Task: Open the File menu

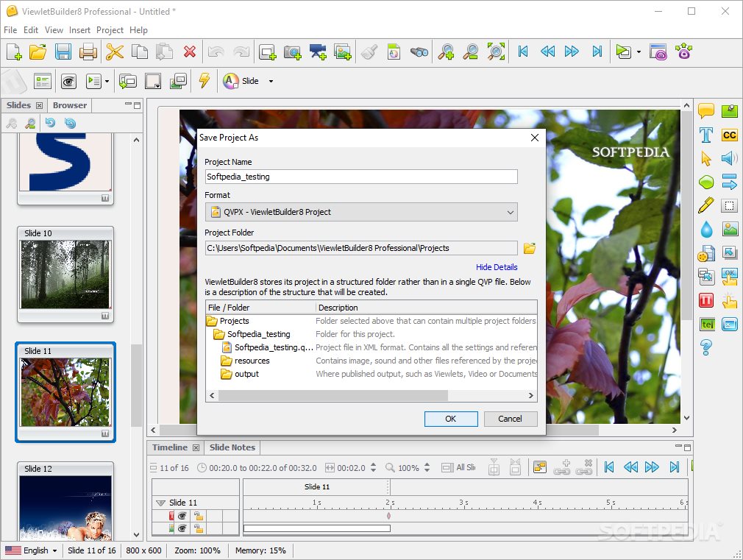Action: pyautogui.click(x=10, y=30)
